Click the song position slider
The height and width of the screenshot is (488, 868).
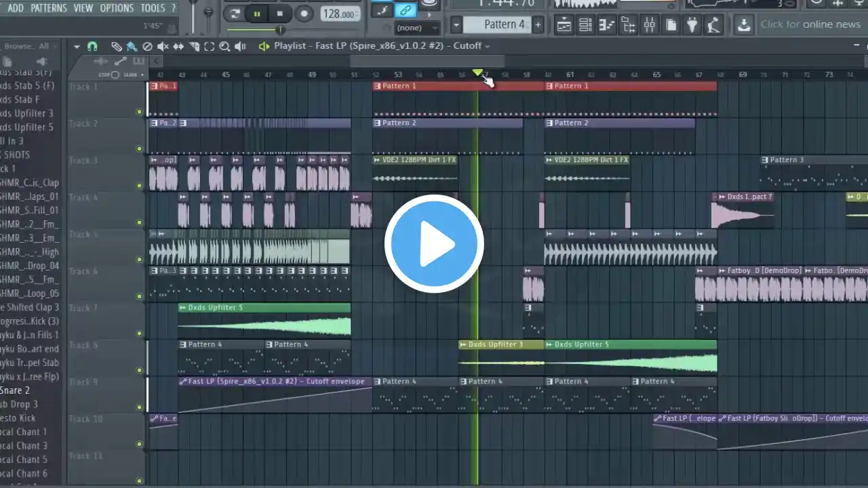coord(256,30)
